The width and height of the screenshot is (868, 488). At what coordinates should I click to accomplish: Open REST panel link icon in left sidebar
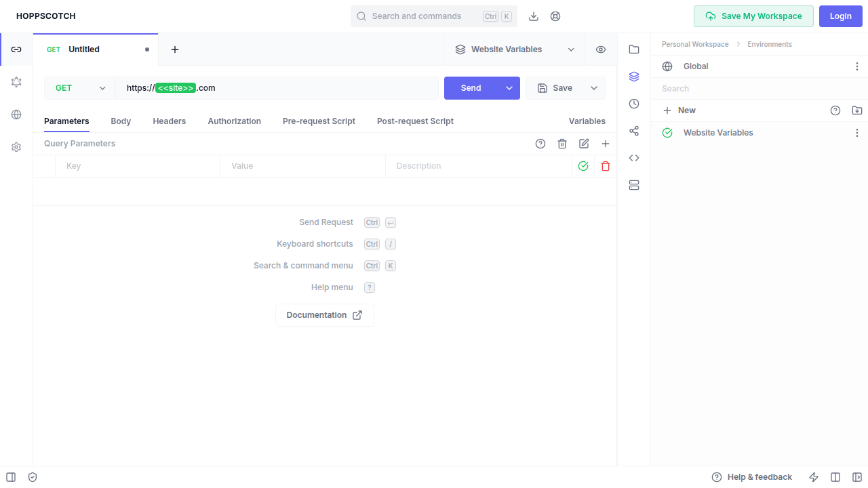[16, 49]
